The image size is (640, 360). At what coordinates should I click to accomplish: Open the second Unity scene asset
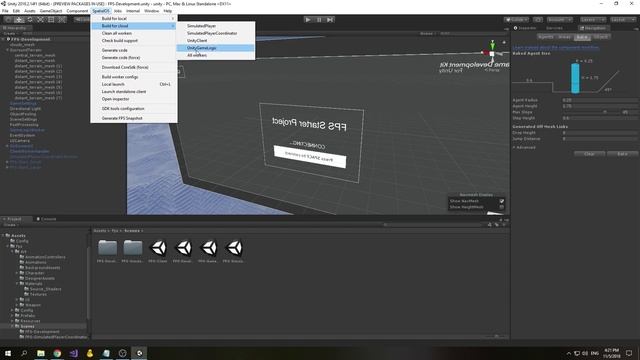(x=183, y=247)
